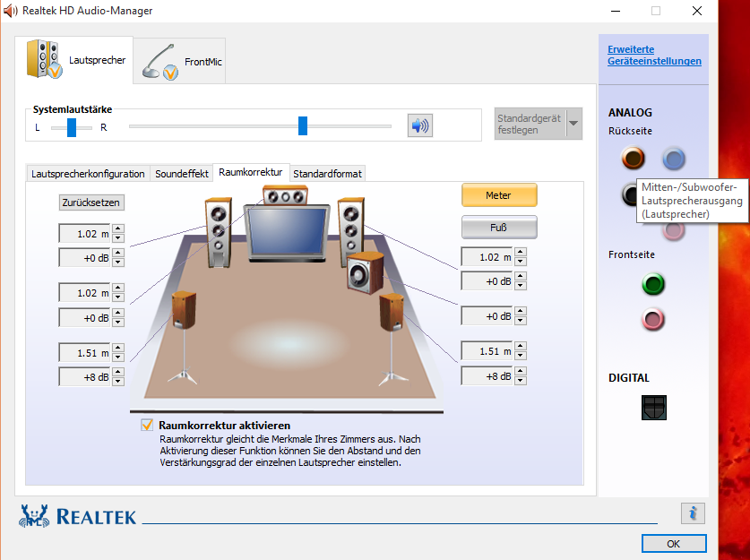Open the Standardgerät festlegen dropdown arrow
This screenshot has width=750, height=560.
click(x=573, y=124)
